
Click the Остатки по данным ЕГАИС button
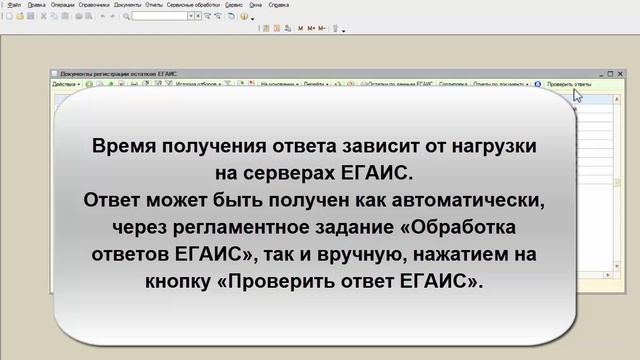tap(397, 84)
